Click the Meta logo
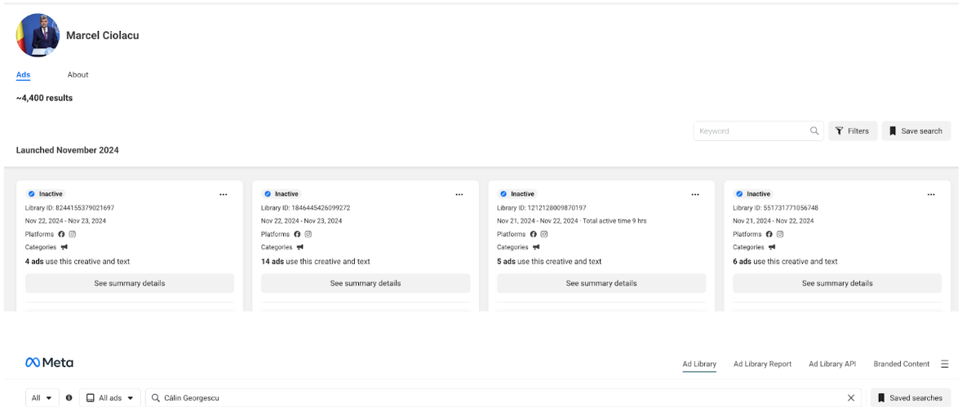 (49, 363)
